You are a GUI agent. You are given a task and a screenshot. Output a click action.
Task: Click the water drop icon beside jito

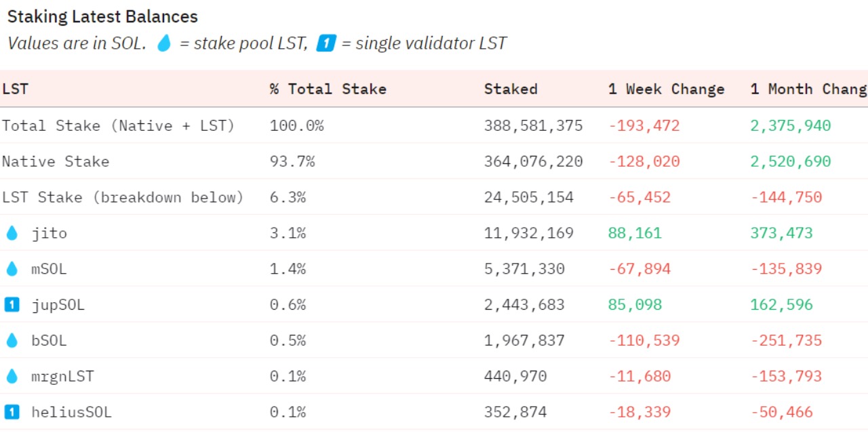(x=12, y=233)
